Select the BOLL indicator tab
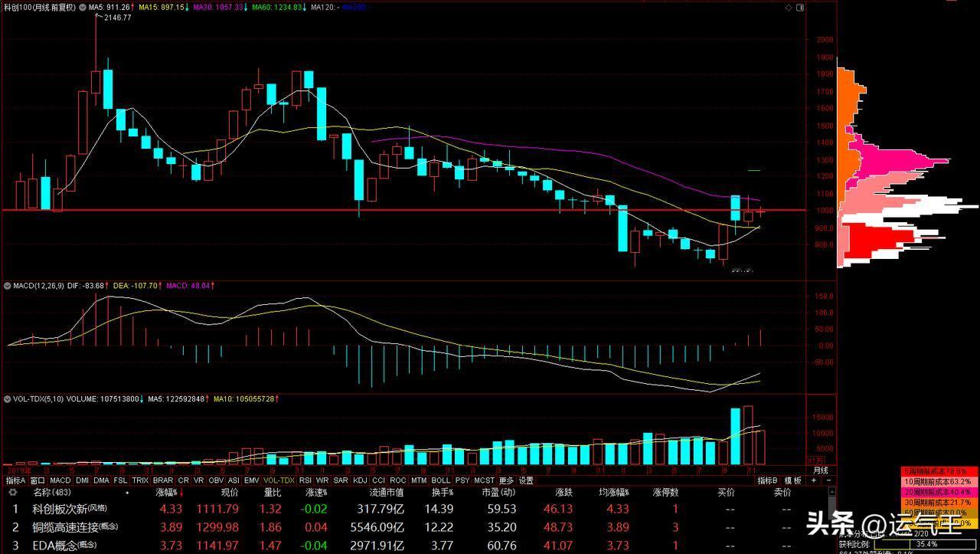The width and height of the screenshot is (980, 554). 441,480
